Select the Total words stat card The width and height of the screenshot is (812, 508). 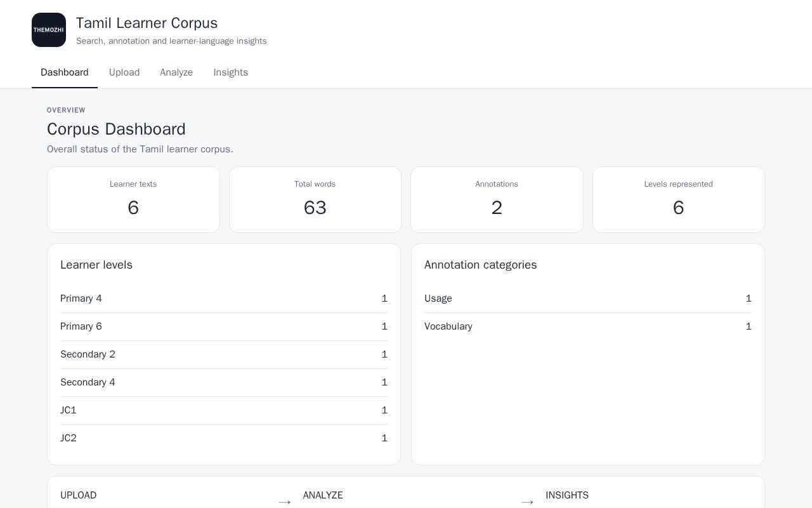tap(315, 199)
